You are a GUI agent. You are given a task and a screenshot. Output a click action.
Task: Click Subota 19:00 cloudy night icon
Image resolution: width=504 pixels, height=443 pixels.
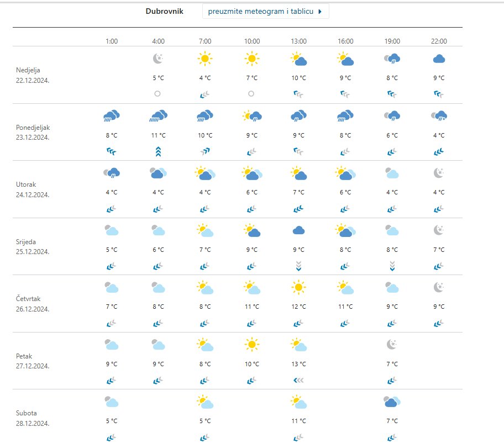pos(392,402)
